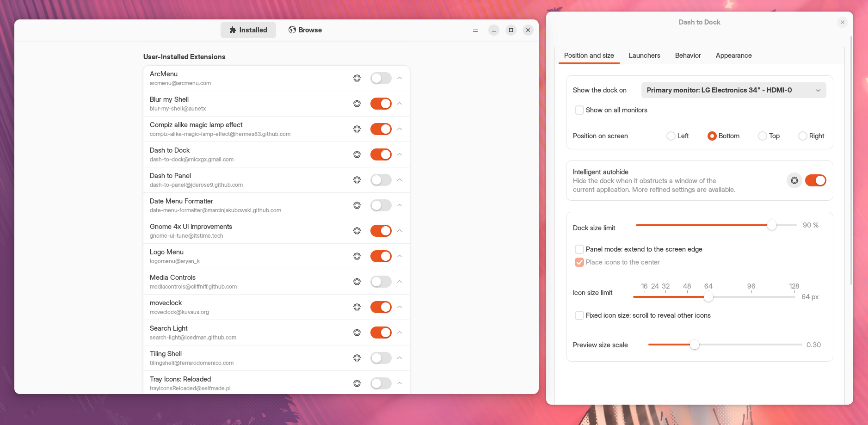Open Blur my Shell settings gear
The width and height of the screenshot is (868, 425).
[357, 104]
